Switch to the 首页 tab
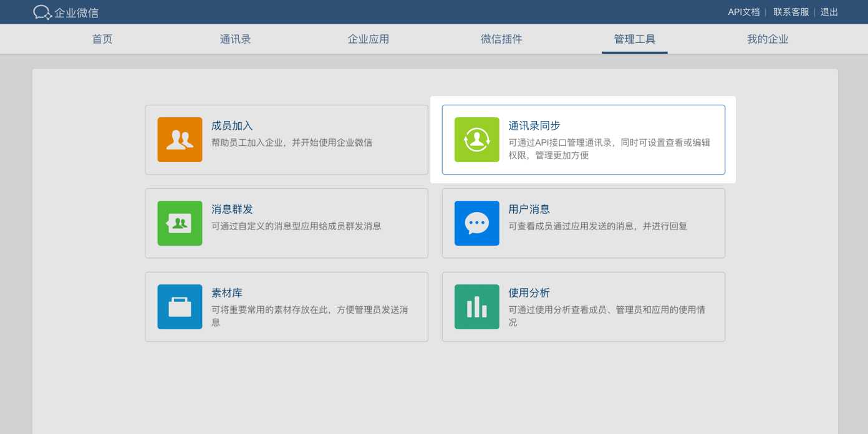 [102, 39]
